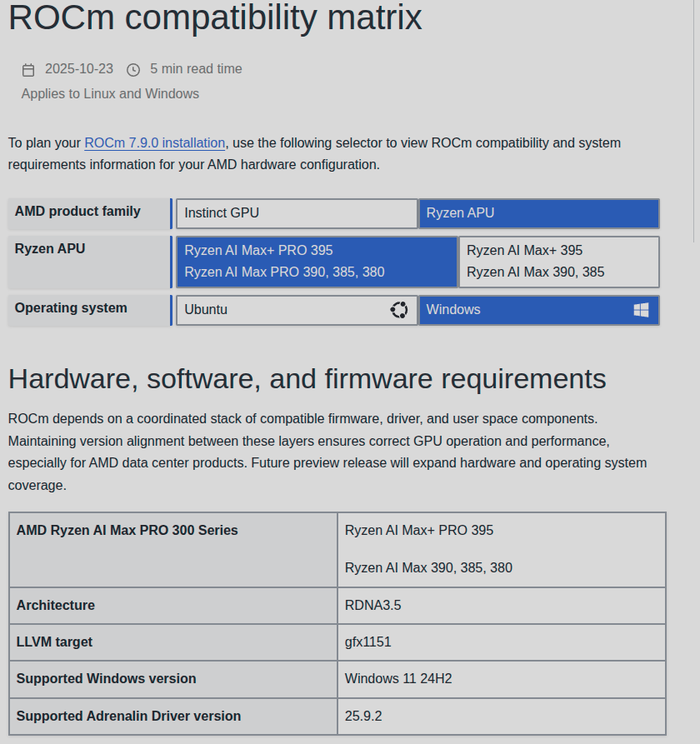
Task: Click the Windows logo icon
Action: (x=641, y=310)
